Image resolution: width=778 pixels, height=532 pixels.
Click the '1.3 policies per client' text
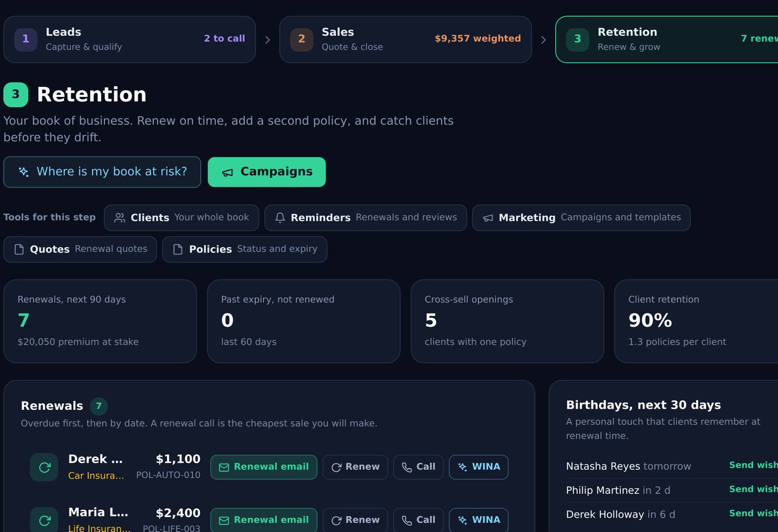pyautogui.click(x=677, y=342)
